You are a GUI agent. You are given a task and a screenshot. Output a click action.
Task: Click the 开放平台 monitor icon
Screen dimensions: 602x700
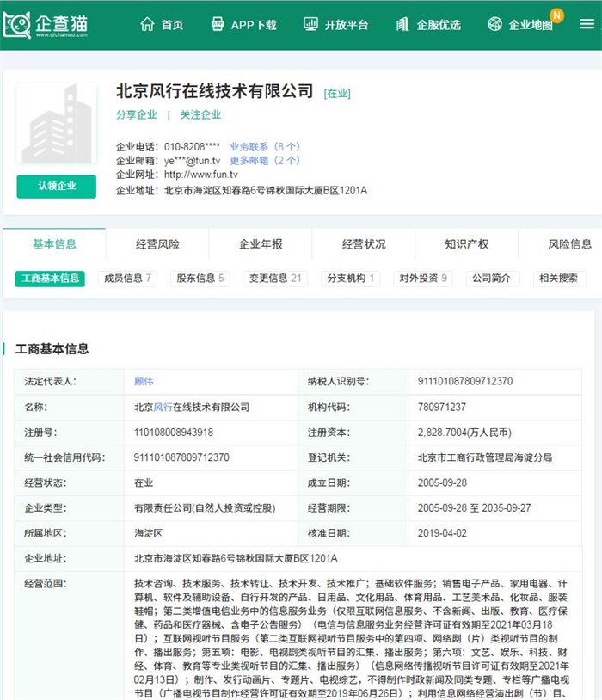pyautogui.click(x=310, y=24)
